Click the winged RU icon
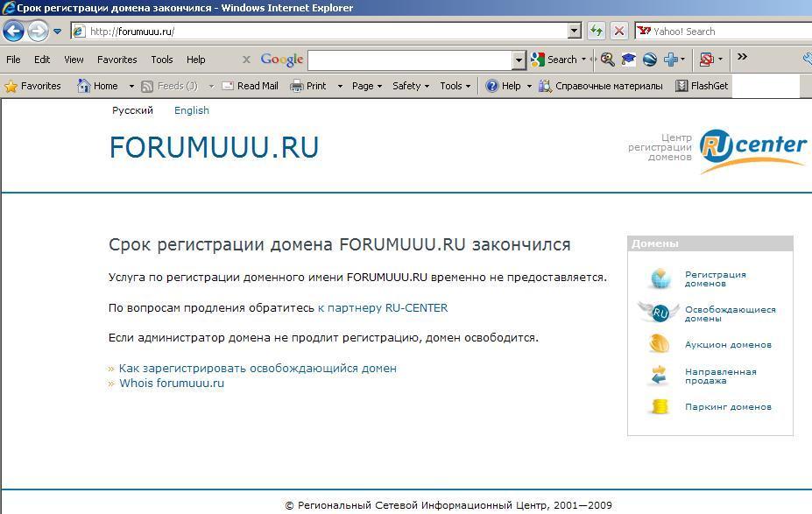This screenshot has width=812, height=514. pyautogui.click(x=660, y=312)
